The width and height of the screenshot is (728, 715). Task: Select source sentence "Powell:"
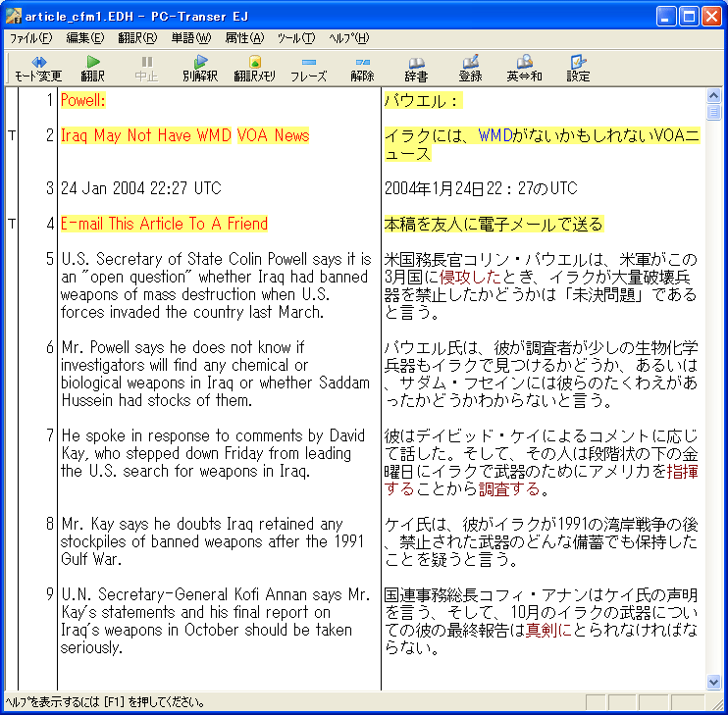(83, 100)
